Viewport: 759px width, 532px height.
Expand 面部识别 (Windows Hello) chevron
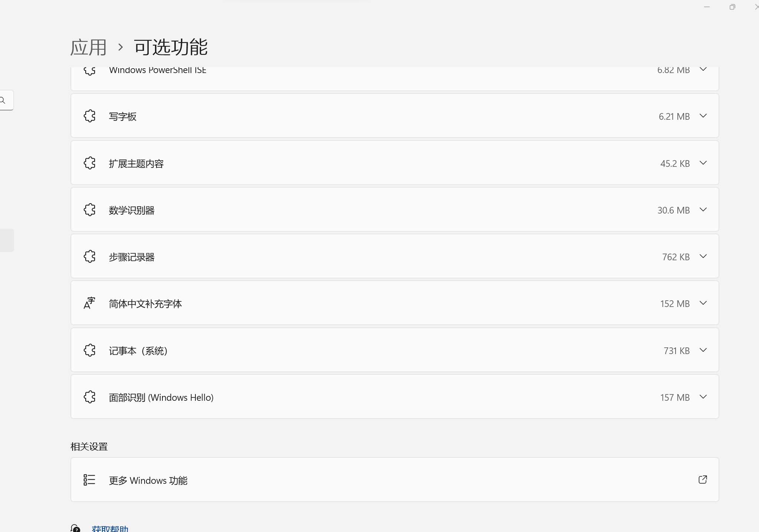click(x=703, y=397)
